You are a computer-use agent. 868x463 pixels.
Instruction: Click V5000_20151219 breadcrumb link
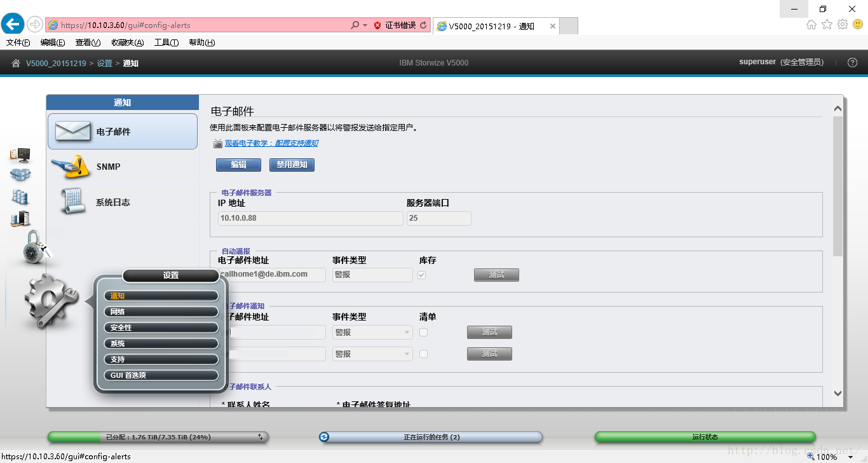(56, 63)
